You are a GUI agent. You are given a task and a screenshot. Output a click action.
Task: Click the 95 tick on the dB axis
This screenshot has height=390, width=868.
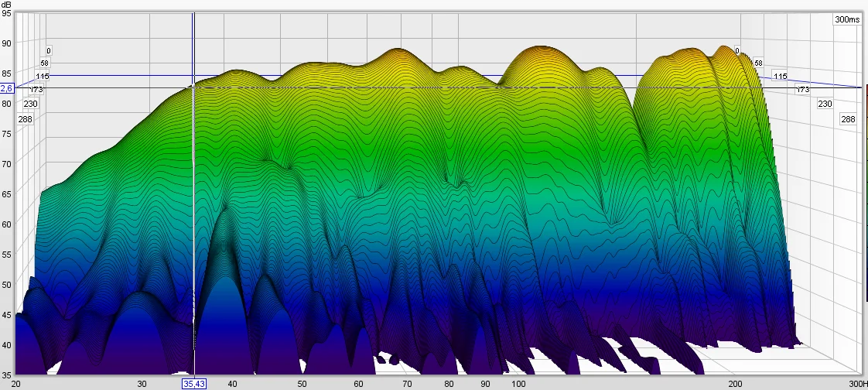point(7,13)
